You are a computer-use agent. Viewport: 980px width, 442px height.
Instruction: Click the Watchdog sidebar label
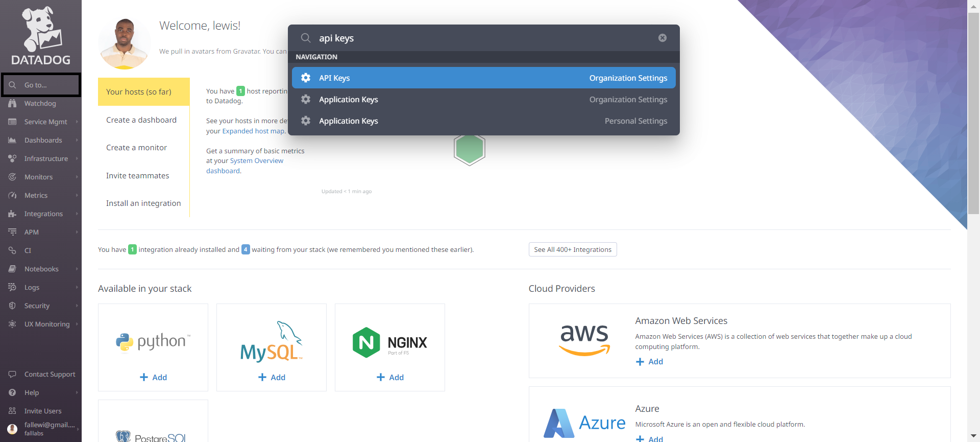40,103
